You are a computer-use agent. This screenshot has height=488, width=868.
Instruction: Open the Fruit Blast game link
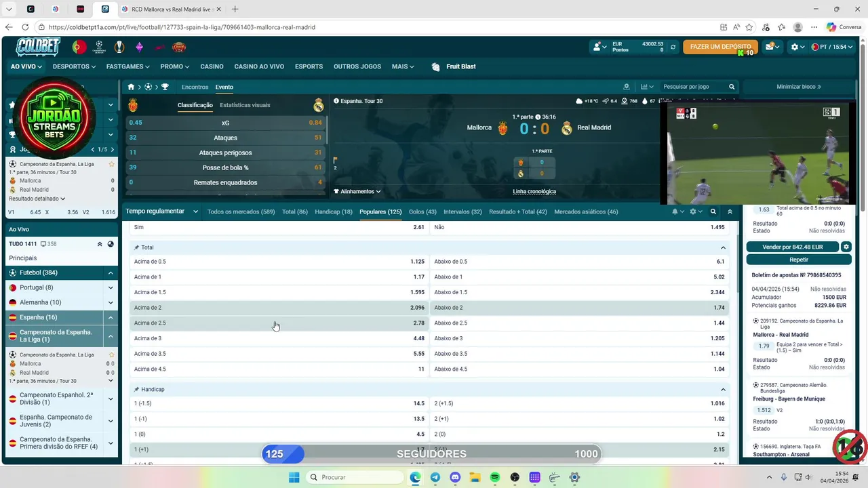click(454, 66)
